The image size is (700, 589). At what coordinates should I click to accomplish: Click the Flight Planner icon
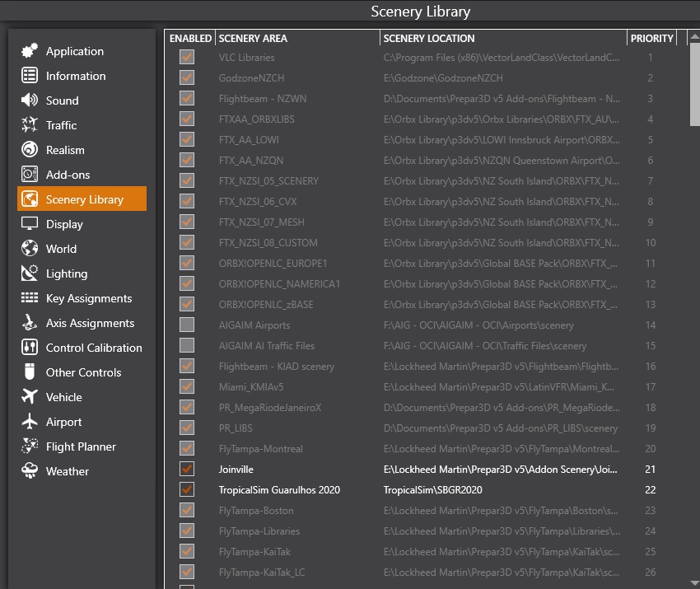click(x=30, y=446)
